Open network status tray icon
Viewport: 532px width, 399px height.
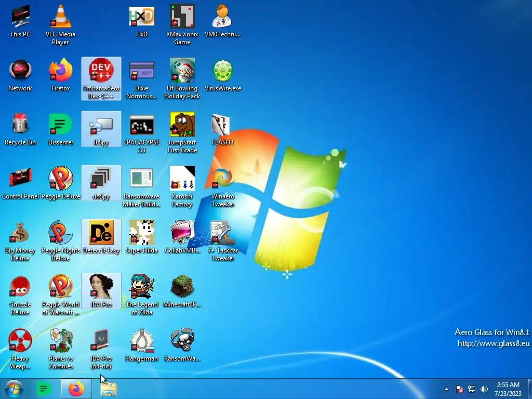click(x=472, y=389)
